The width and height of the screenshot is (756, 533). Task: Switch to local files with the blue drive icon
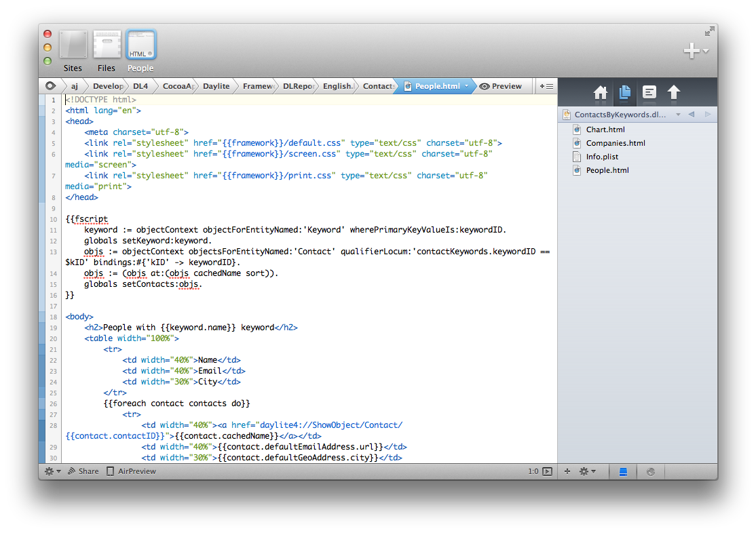click(623, 472)
